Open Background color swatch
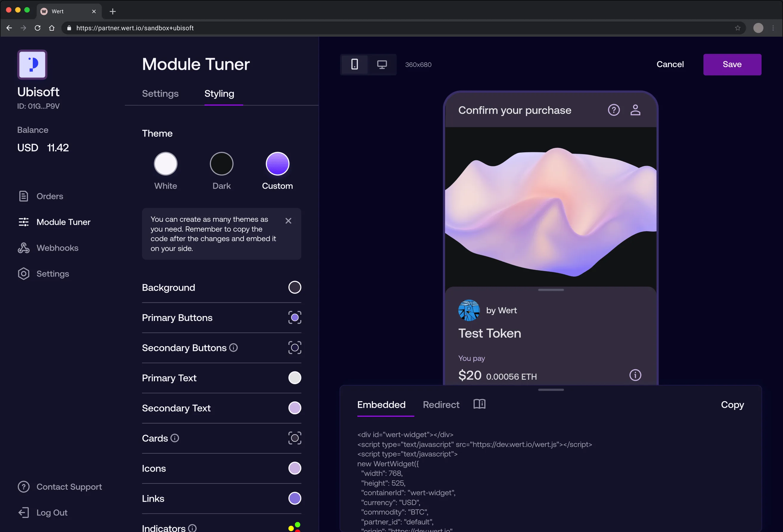Image resolution: width=783 pixels, height=532 pixels. click(294, 287)
